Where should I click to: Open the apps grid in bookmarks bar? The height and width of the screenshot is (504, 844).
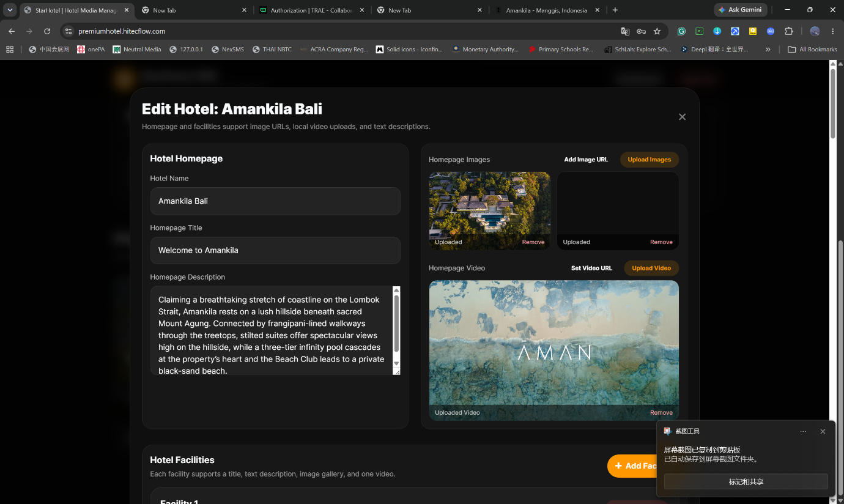click(x=10, y=50)
